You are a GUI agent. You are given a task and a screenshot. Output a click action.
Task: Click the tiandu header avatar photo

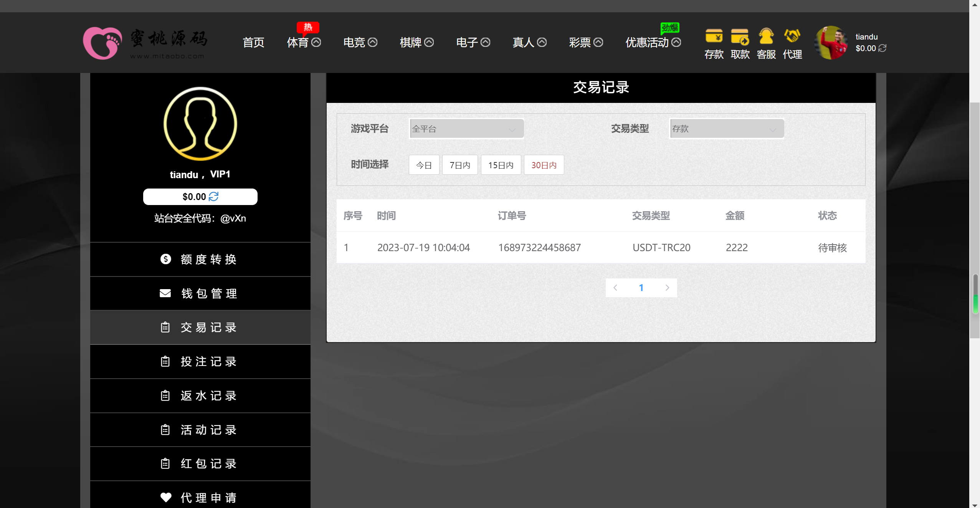[831, 43]
